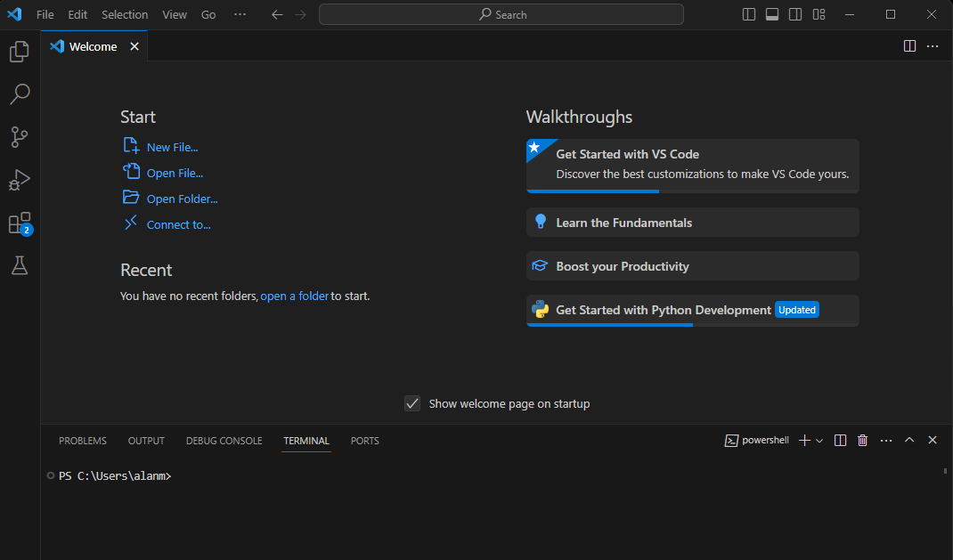The image size is (953, 560).
Task: Open the new terminal launch profile dropdown
Action: tap(819, 441)
